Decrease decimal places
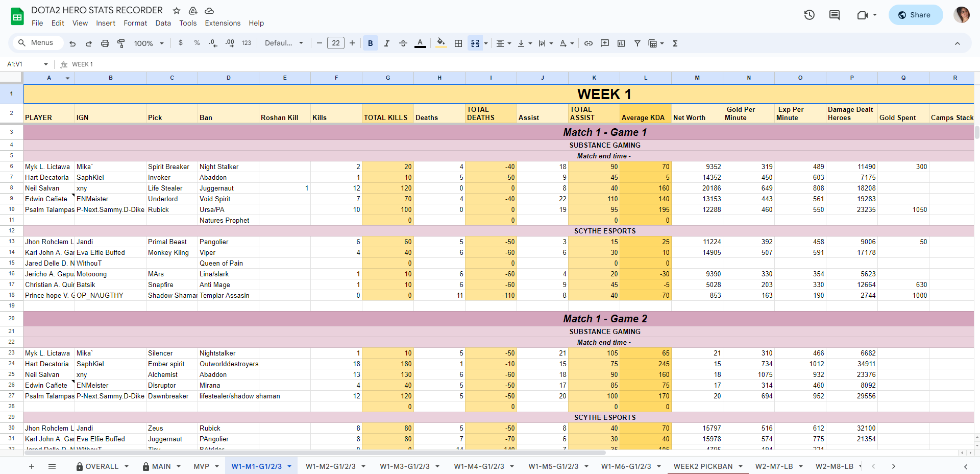 213,43
